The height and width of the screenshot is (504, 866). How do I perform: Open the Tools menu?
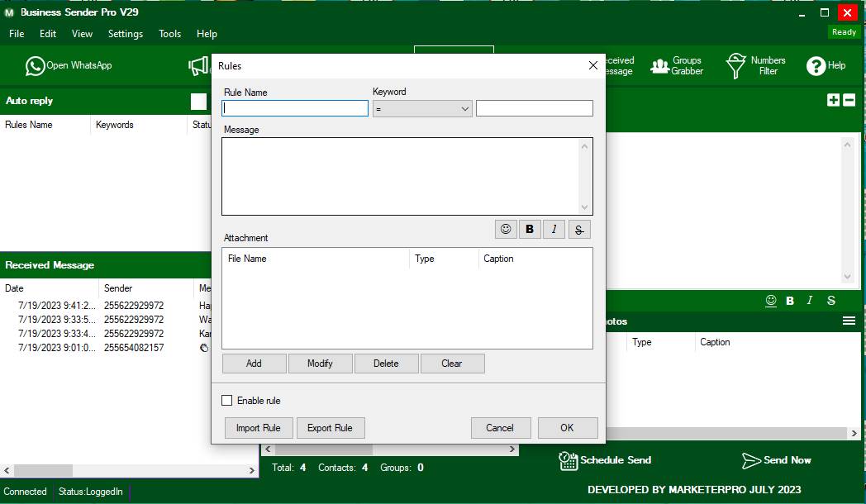(169, 34)
